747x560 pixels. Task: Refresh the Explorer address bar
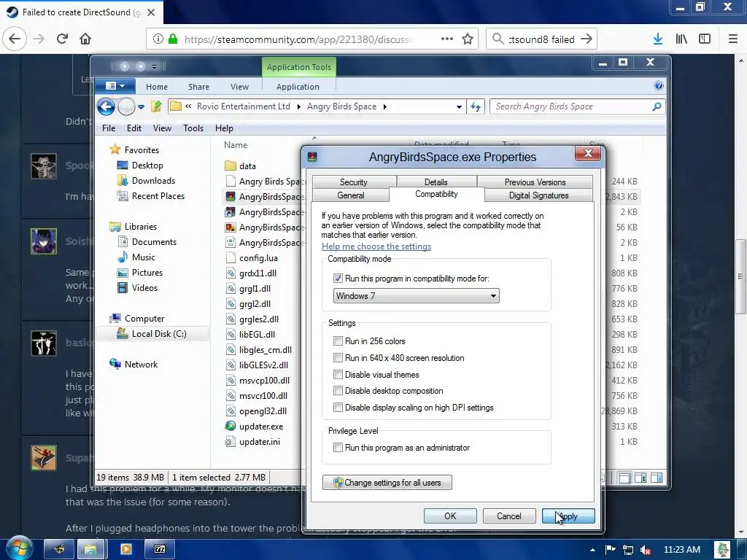point(476,106)
